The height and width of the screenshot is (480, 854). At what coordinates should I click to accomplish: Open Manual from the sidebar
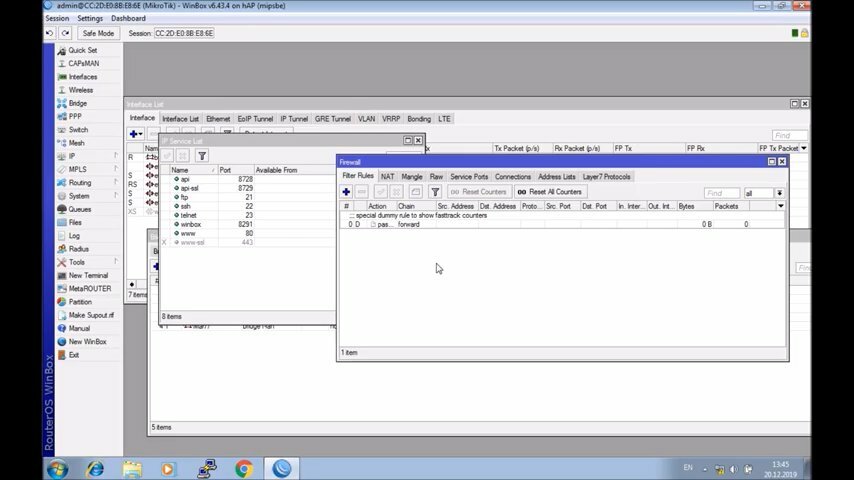[79, 328]
